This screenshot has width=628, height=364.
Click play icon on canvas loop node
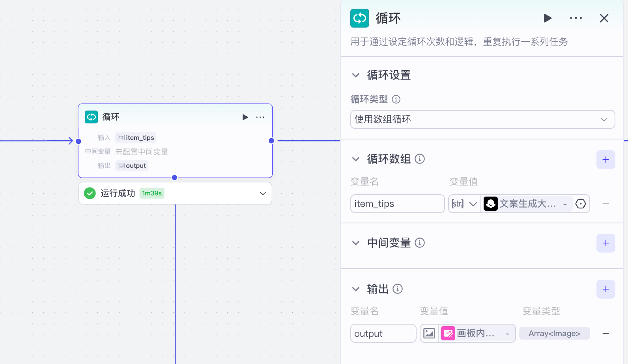[245, 117]
